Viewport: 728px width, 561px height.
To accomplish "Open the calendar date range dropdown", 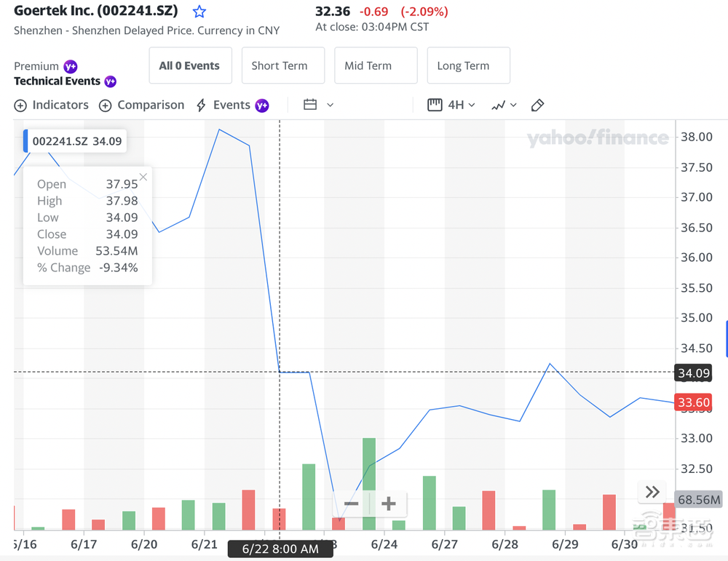I will point(318,106).
